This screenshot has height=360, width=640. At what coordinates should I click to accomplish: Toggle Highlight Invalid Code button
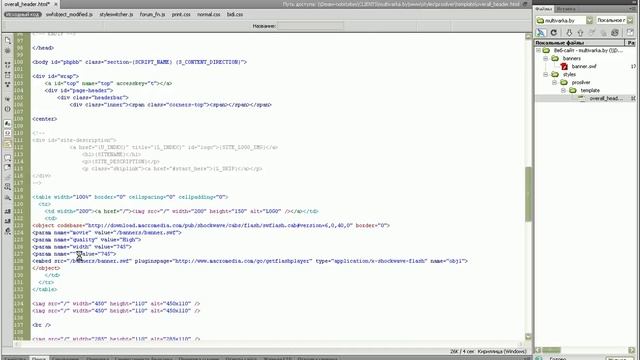(8, 133)
